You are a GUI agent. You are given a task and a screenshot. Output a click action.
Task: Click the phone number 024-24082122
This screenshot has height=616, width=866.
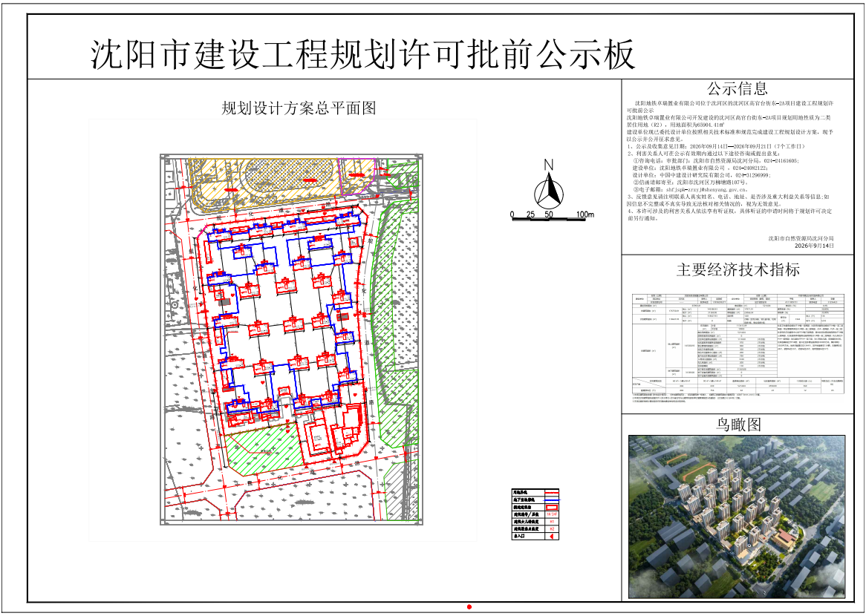(x=749, y=168)
